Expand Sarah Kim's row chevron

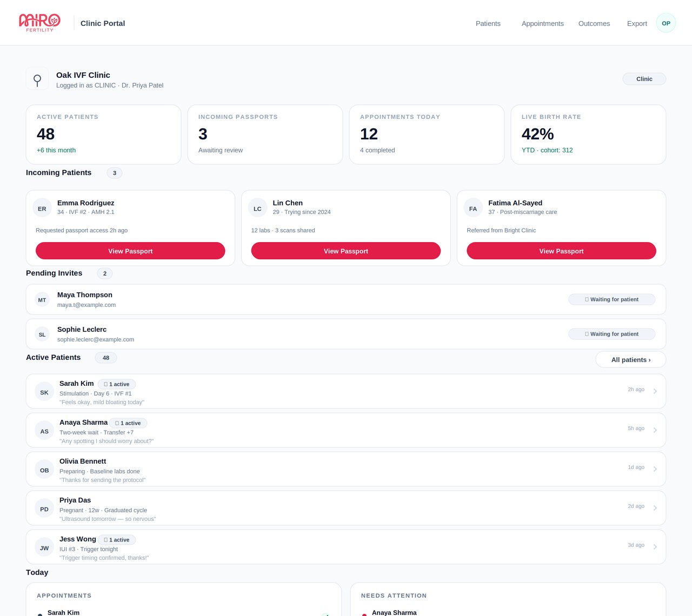pyautogui.click(x=655, y=391)
